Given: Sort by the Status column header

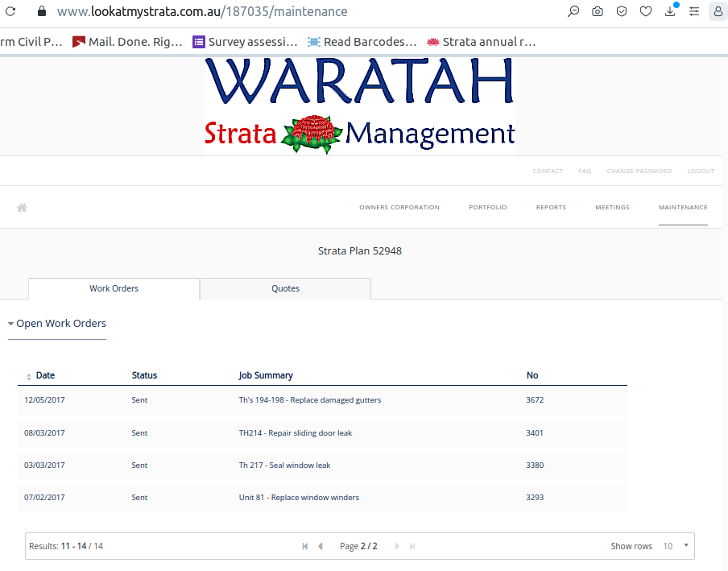Looking at the screenshot, I should pos(144,375).
